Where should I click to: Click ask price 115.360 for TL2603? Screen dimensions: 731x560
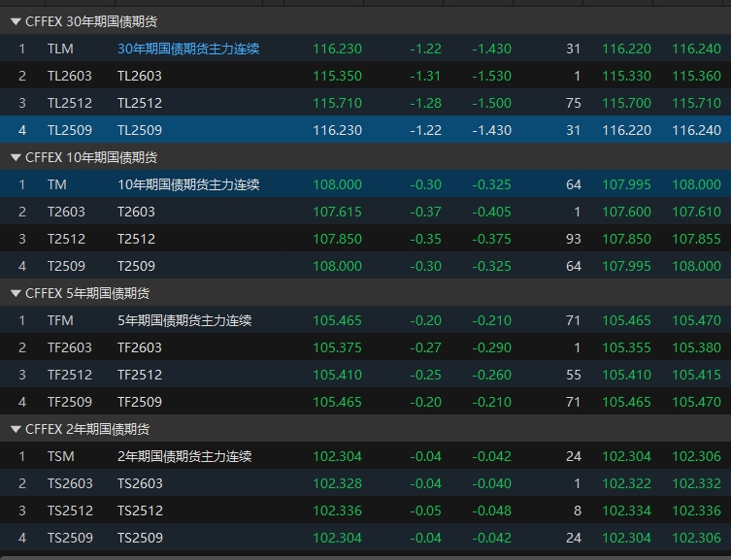(x=696, y=76)
